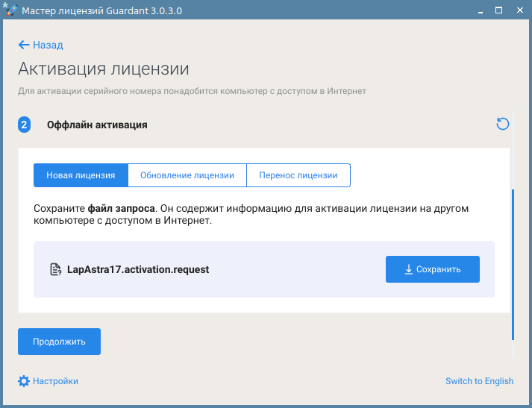Go back via the Назад link text
Image resolution: width=532 pixels, height=408 pixels.
tap(48, 45)
